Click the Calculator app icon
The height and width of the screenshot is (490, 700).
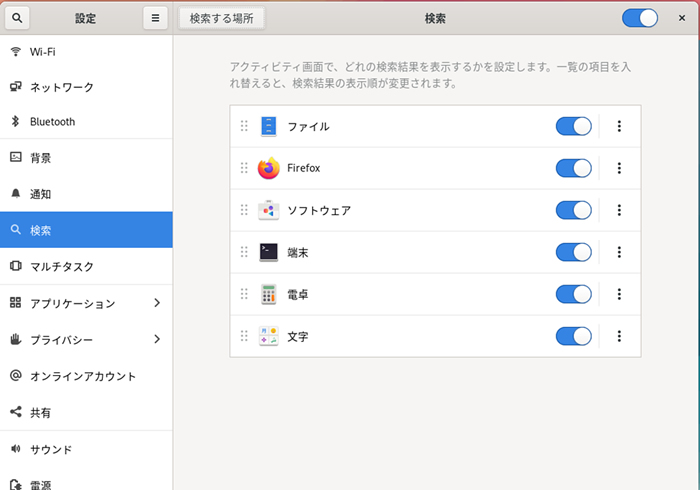pyautogui.click(x=268, y=294)
